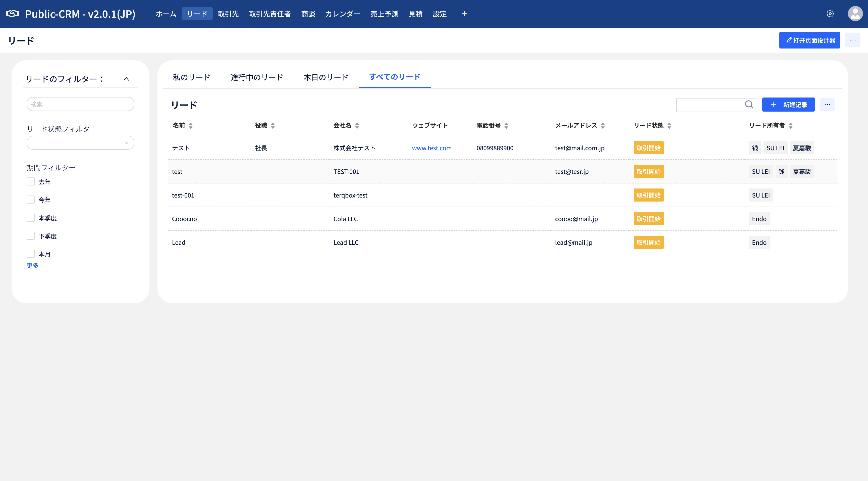Tick the 本月 checkbox
Image resolution: width=868 pixels, height=481 pixels.
click(31, 254)
